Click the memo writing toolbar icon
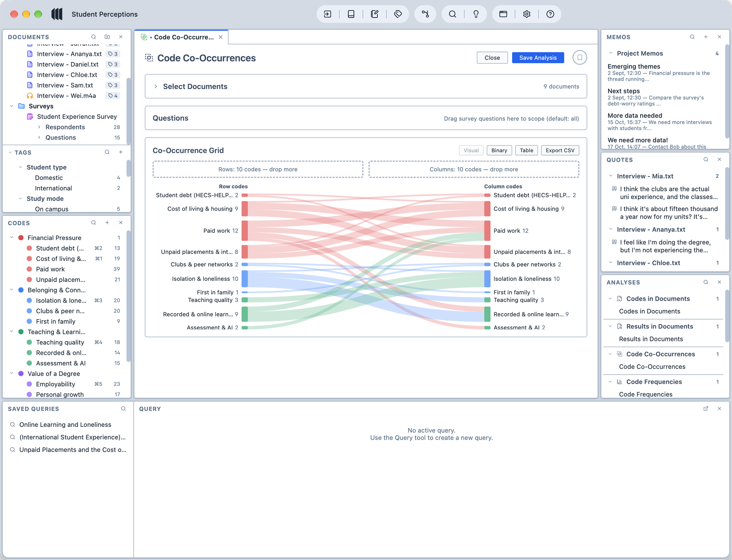This screenshot has width=732, height=560. [x=374, y=14]
